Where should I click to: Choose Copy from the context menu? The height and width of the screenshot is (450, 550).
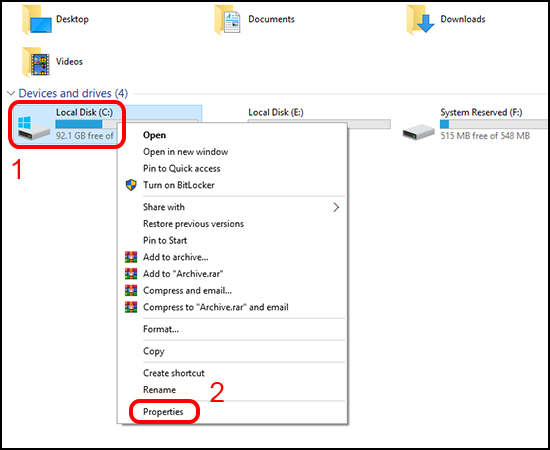(154, 351)
